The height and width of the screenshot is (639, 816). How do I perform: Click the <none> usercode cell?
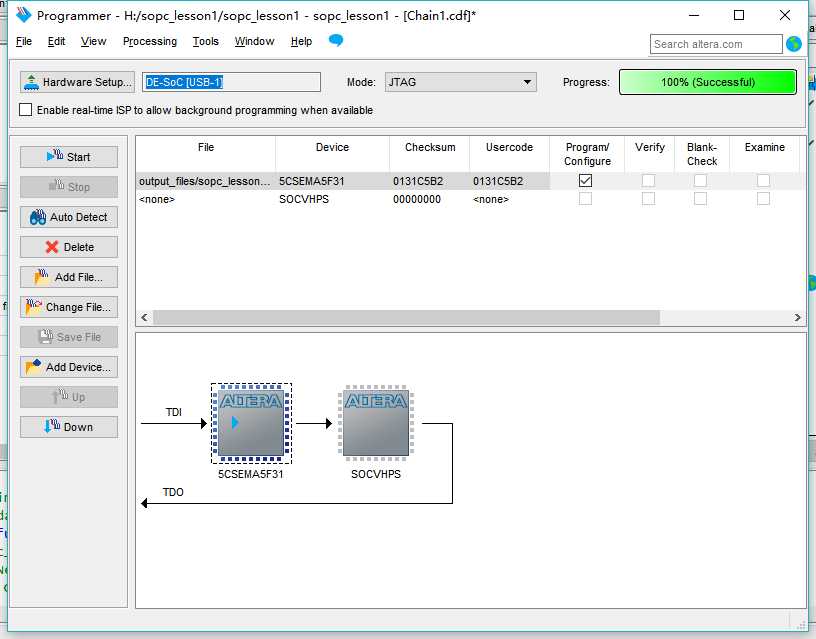[x=509, y=199]
